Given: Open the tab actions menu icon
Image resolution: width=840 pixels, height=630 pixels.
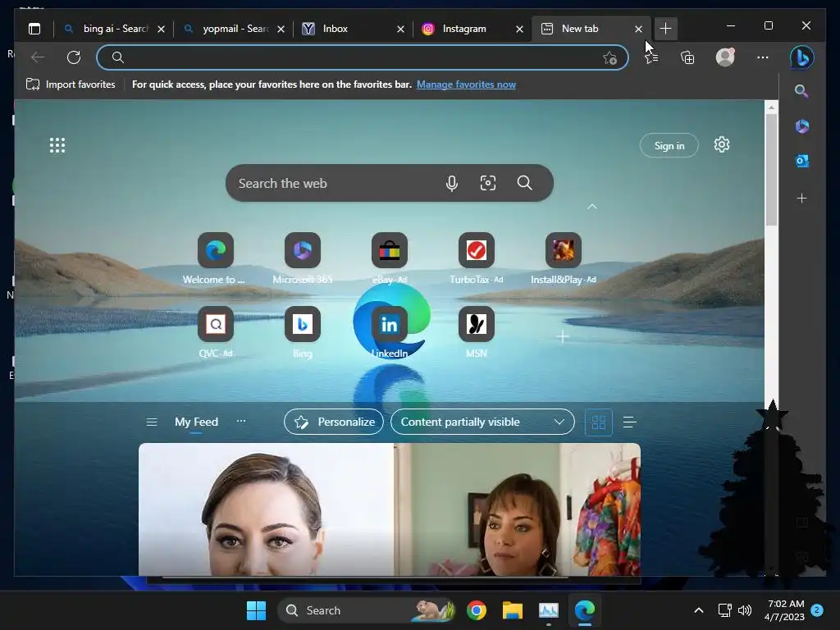Looking at the screenshot, I should (34, 29).
